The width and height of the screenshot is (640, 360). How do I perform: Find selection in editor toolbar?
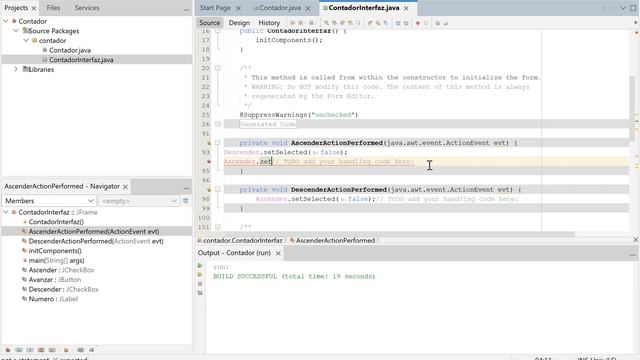(326, 23)
